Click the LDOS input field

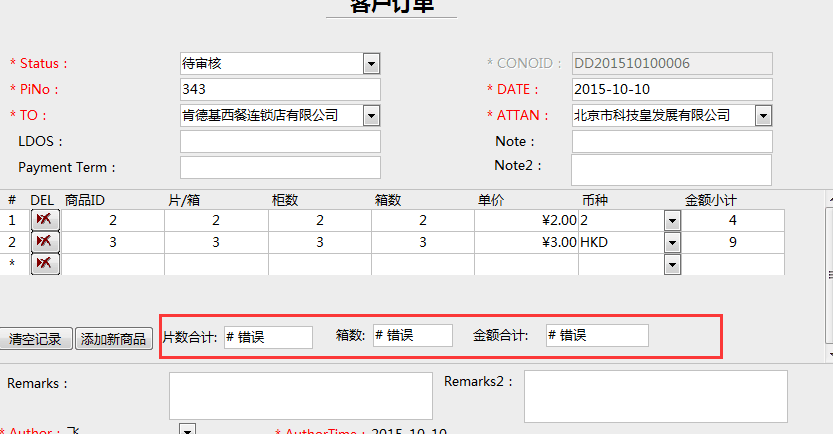click(x=280, y=142)
